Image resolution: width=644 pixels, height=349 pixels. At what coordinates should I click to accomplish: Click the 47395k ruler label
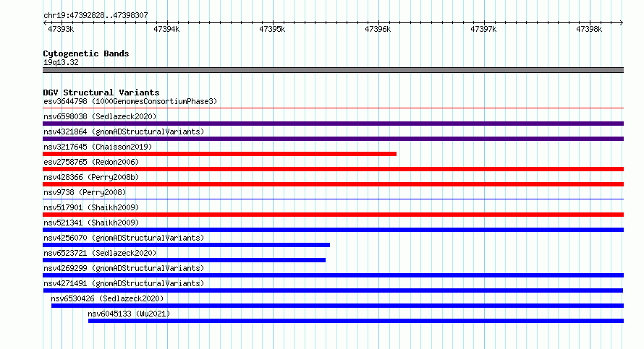click(x=272, y=29)
